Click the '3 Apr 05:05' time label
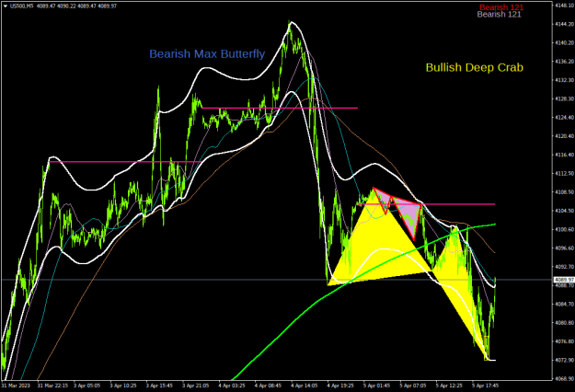Viewport: 575px width, 392px height. click(86, 386)
